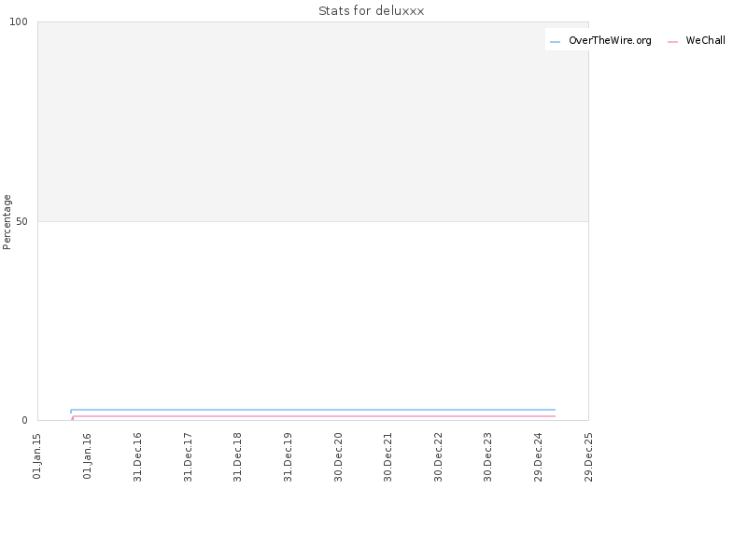Screen dimensions: 747x560
Task: Click the 31.Dec.17 date label
Action: click(188, 456)
